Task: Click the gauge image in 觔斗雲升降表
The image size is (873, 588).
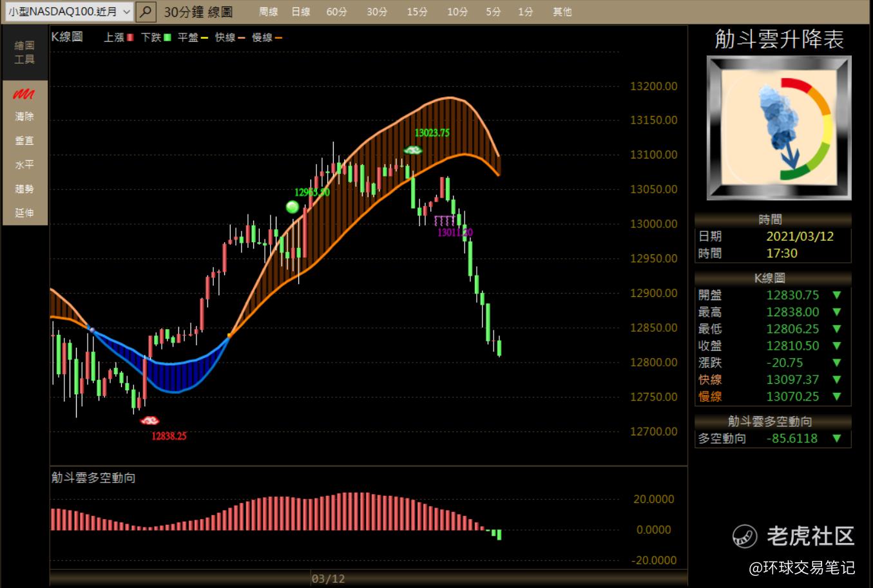Action: 779,128
